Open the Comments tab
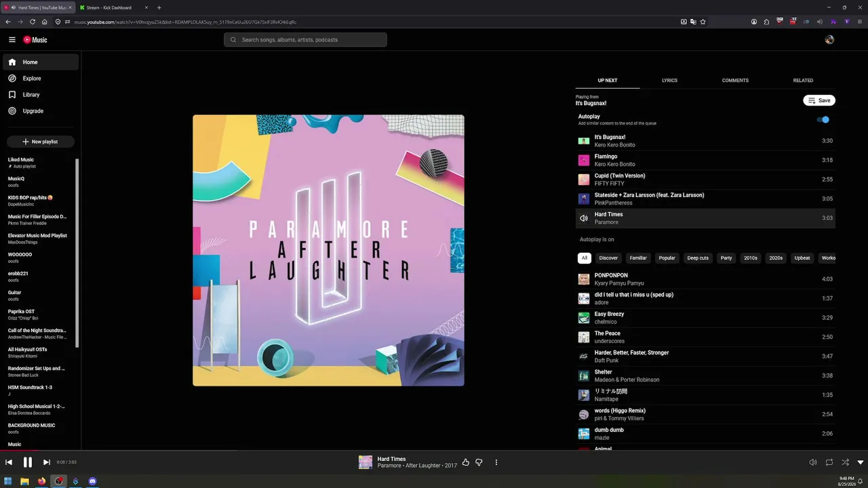The image size is (868, 488). 735,81
